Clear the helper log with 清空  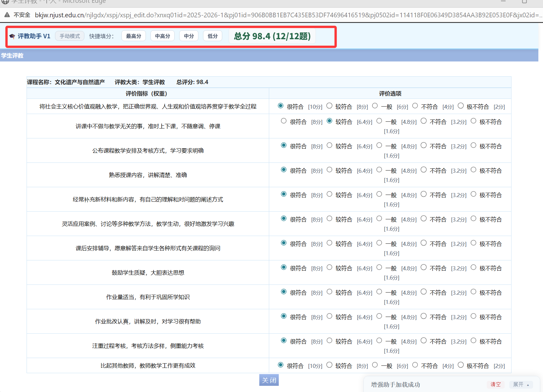495,384
